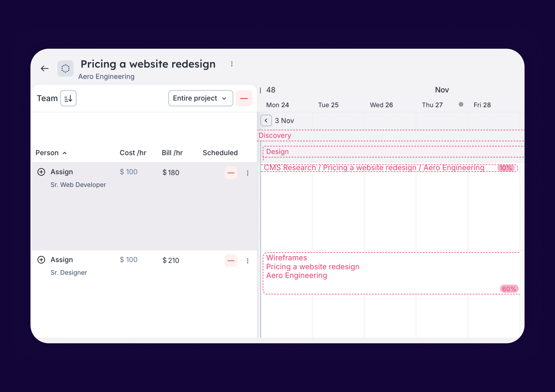
Task: Click the plus icon to assign the Sr. Designer
Action: 41,260
